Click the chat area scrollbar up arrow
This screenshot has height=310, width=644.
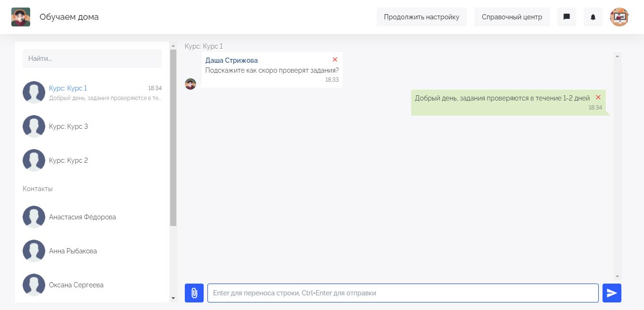point(618,56)
